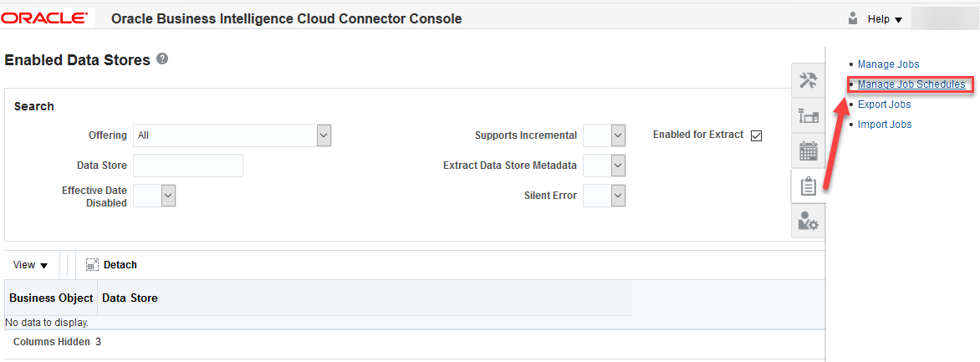Open the calendar schedule icon tab
The height and width of the screenshot is (362, 980).
click(808, 151)
